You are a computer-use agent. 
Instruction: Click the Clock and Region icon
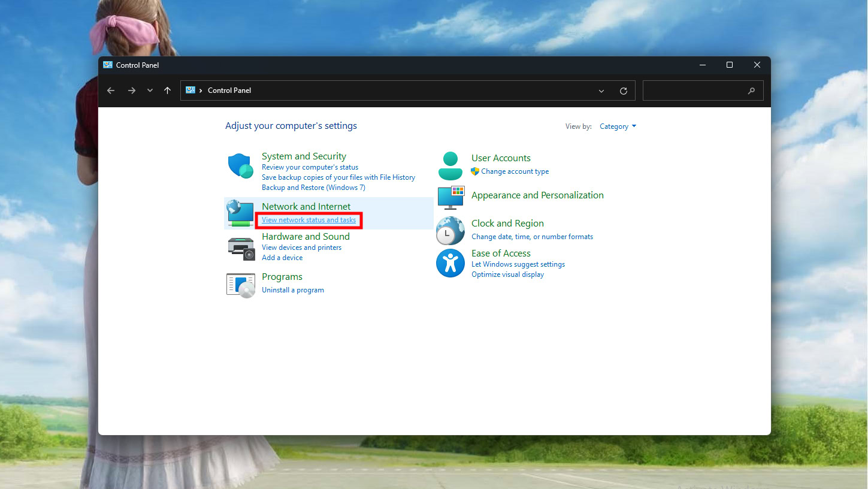(x=450, y=231)
